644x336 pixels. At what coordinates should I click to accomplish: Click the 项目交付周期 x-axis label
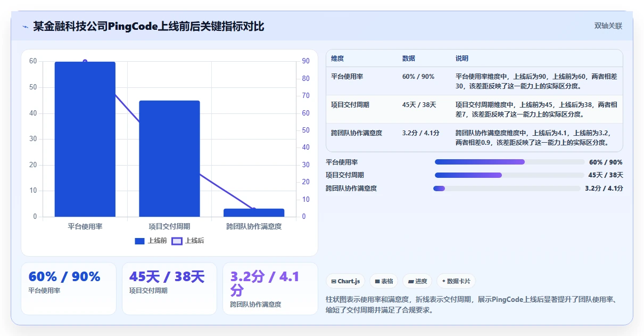(x=169, y=226)
